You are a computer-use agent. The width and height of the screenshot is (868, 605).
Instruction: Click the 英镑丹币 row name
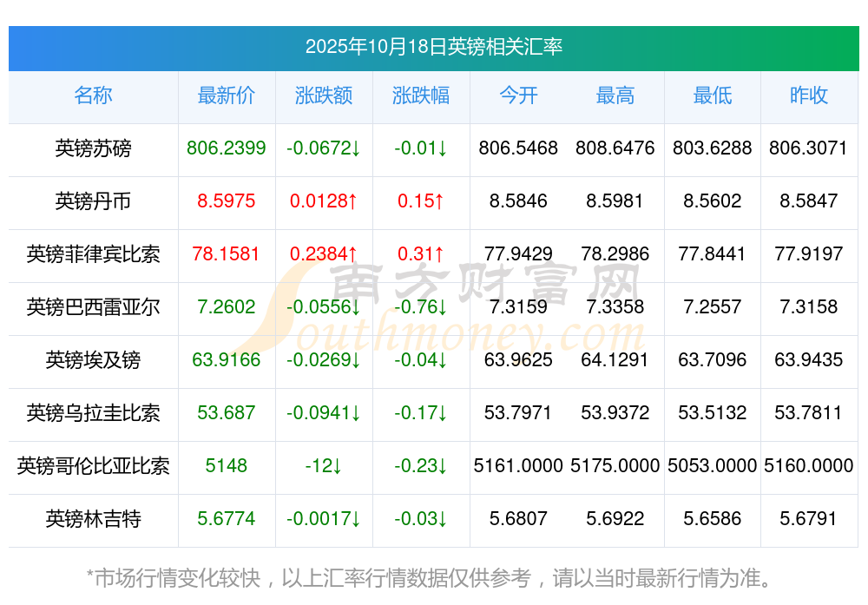93,201
